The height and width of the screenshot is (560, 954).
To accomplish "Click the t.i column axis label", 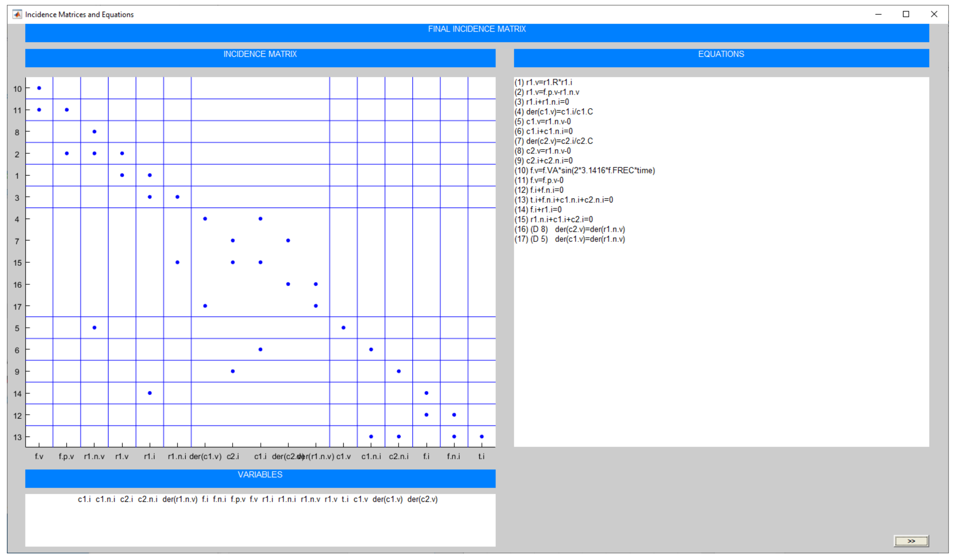I will [x=481, y=457].
